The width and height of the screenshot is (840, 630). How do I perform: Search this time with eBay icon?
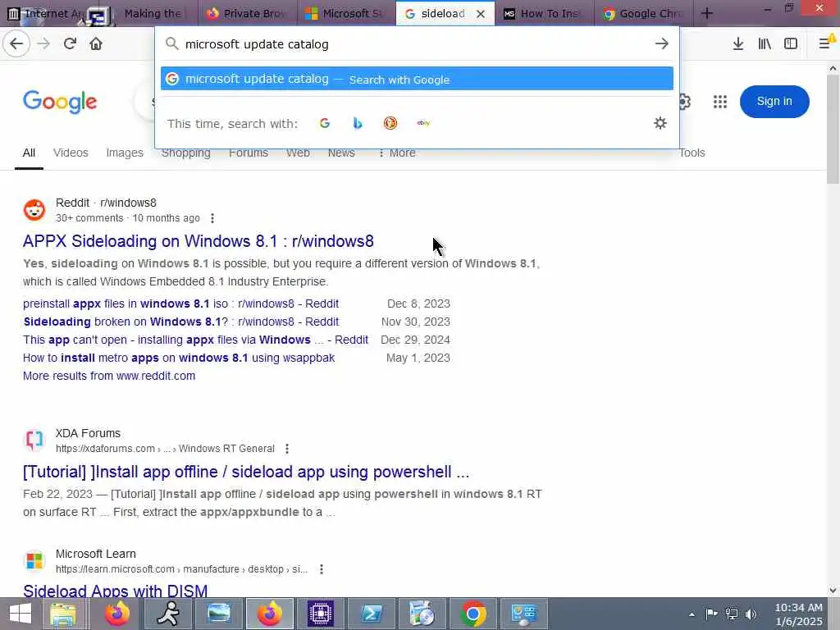(423, 123)
